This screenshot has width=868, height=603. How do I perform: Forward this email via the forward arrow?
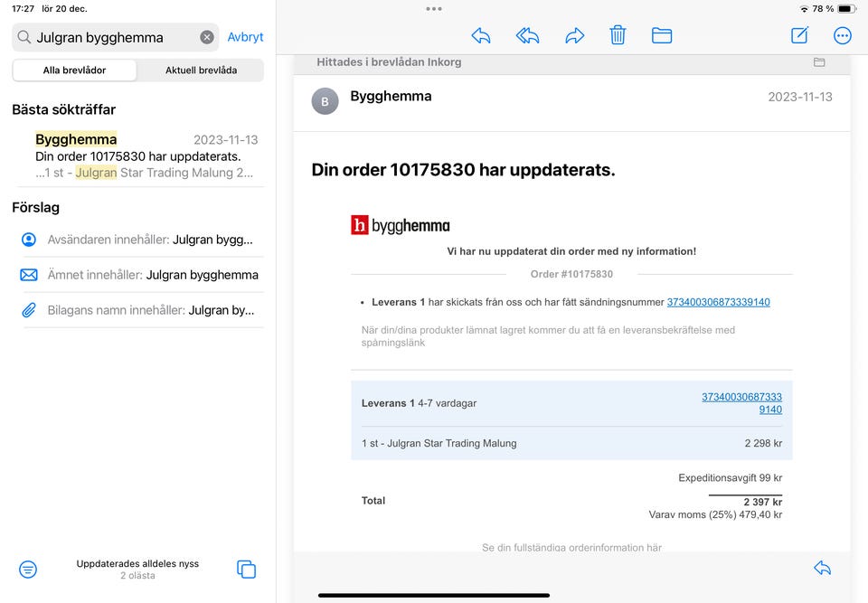click(x=575, y=36)
